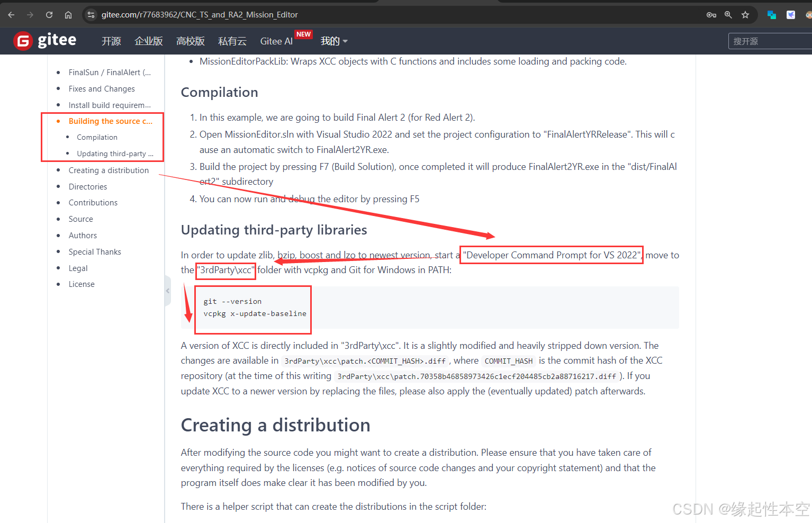This screenshot has width=812, height=523.
Task: Click the patch.<COMMIT_HASH>.diff inline code
Action: pyautogui.click(x=365, y=361)
